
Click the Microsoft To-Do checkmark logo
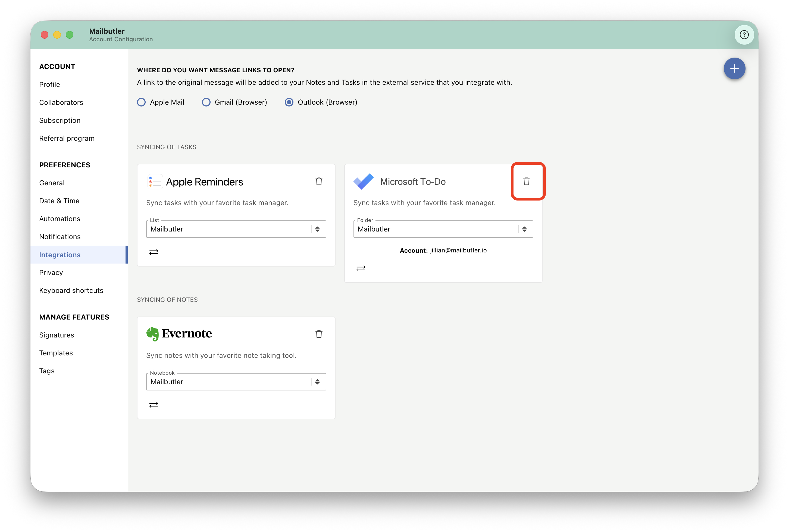pyautogui.click(x=363, y=181)
